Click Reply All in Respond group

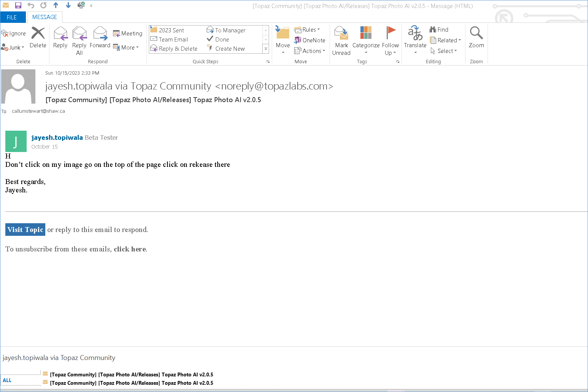pos(79,40)
